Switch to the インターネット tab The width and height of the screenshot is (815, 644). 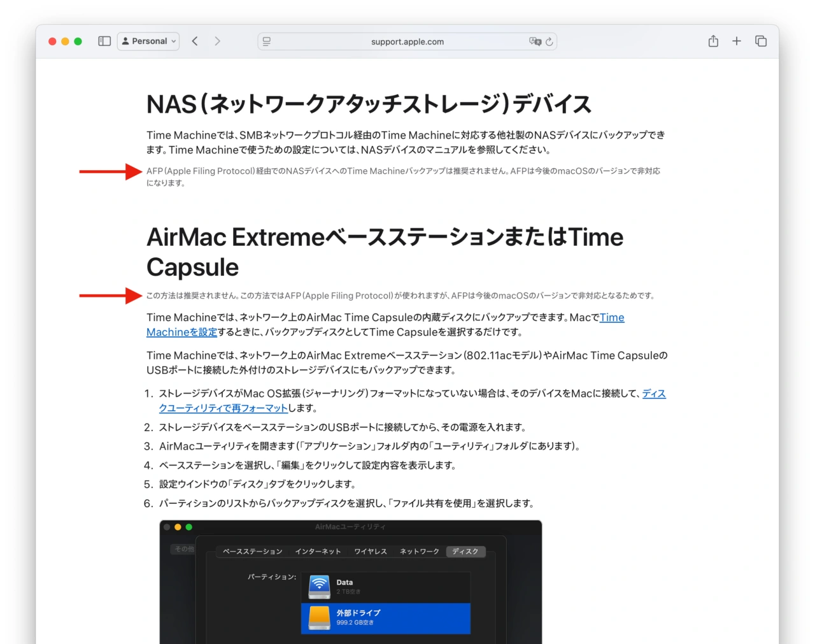tap(318, 551)
